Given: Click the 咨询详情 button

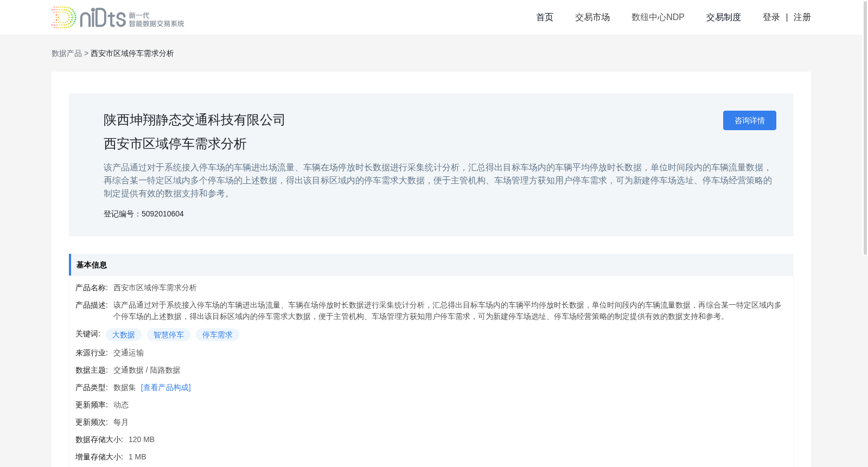Looking at the screenshot, I should click(749, 120).
